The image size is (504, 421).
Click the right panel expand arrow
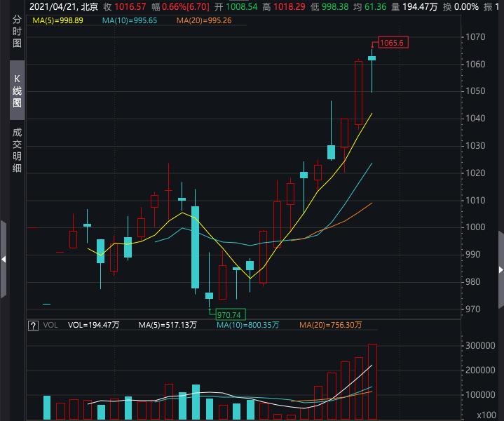tap(500, 269)
